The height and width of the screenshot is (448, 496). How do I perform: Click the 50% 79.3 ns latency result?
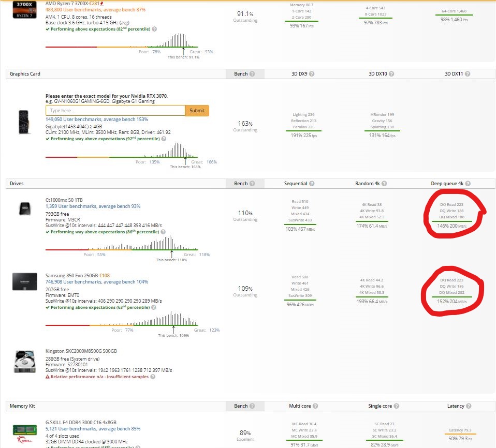(460, 439)
